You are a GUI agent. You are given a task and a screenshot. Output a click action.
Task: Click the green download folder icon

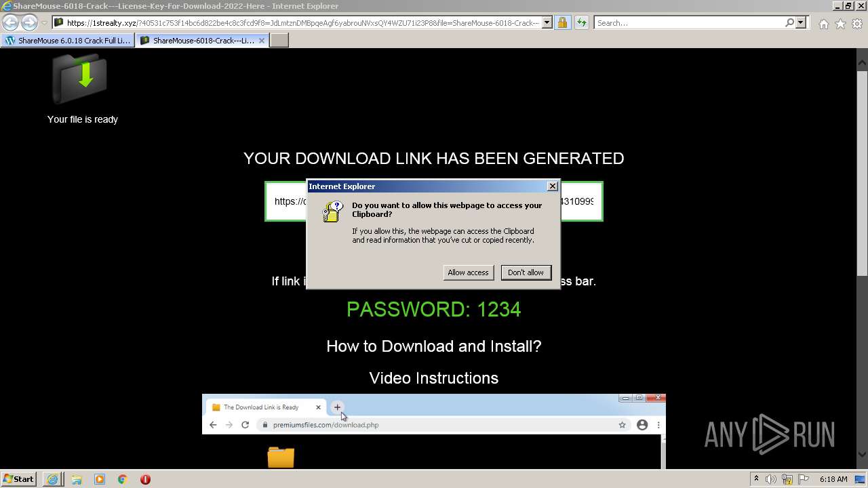(x=79, y=77)
